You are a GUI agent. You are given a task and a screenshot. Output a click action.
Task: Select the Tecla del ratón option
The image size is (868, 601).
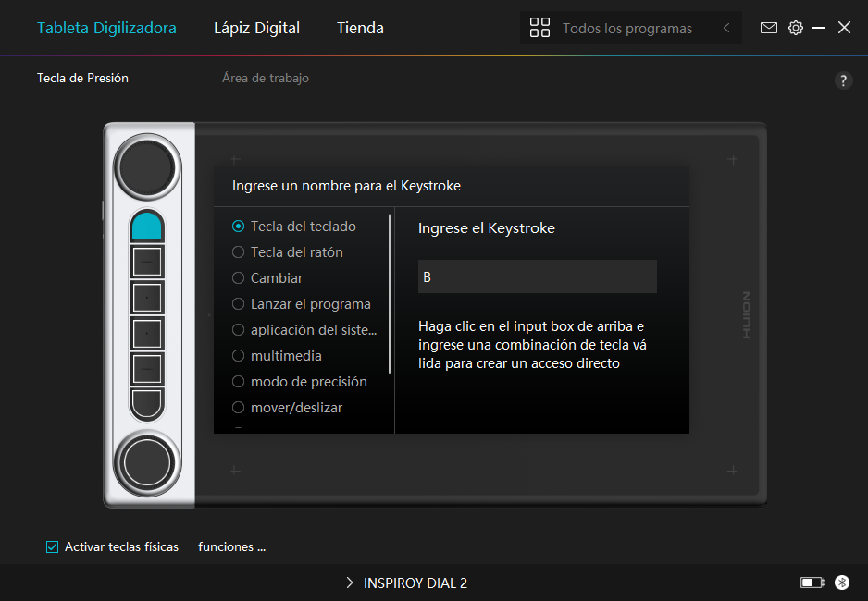(x=239, y=252)
